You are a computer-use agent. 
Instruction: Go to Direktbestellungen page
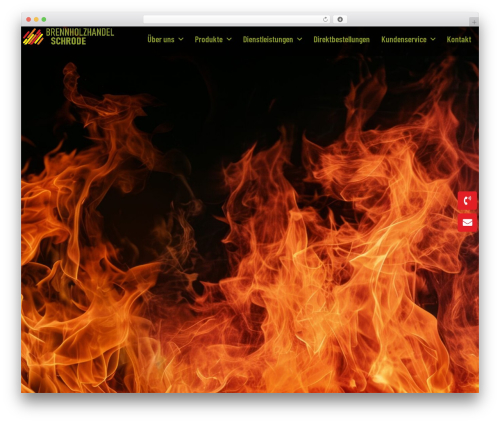coord(342,39)
